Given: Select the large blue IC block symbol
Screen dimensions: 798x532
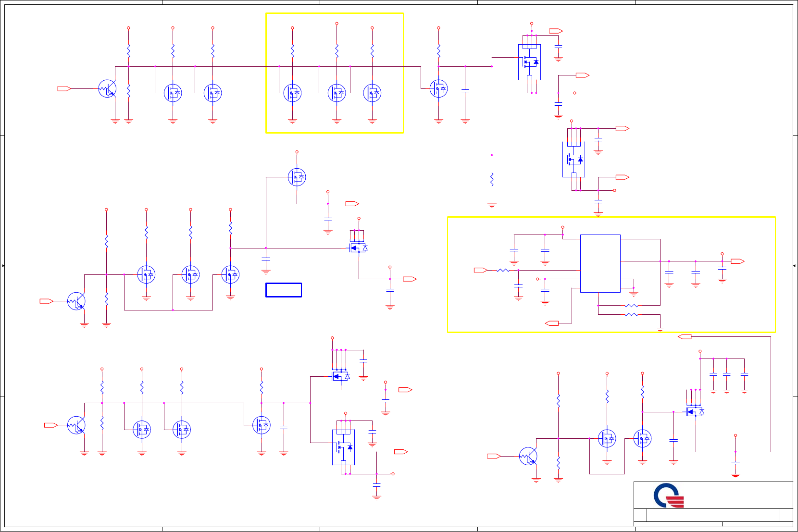Looking at the screenshot, I should click(x=600, y=263).
